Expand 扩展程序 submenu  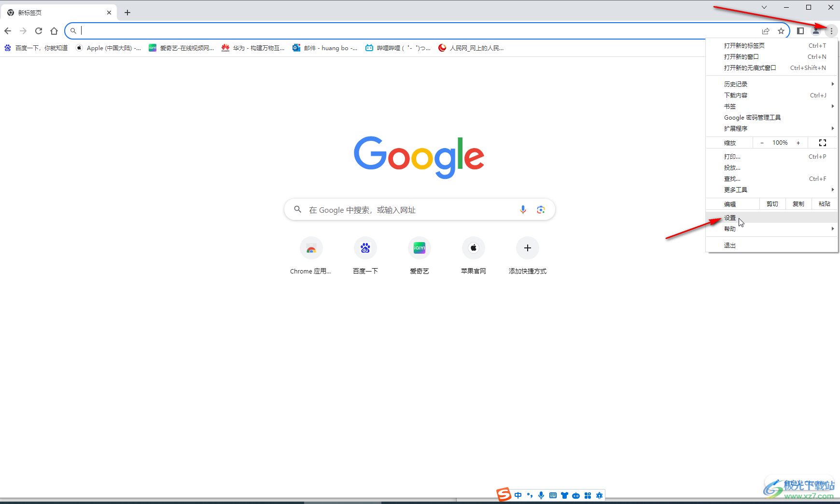[772, 128]
